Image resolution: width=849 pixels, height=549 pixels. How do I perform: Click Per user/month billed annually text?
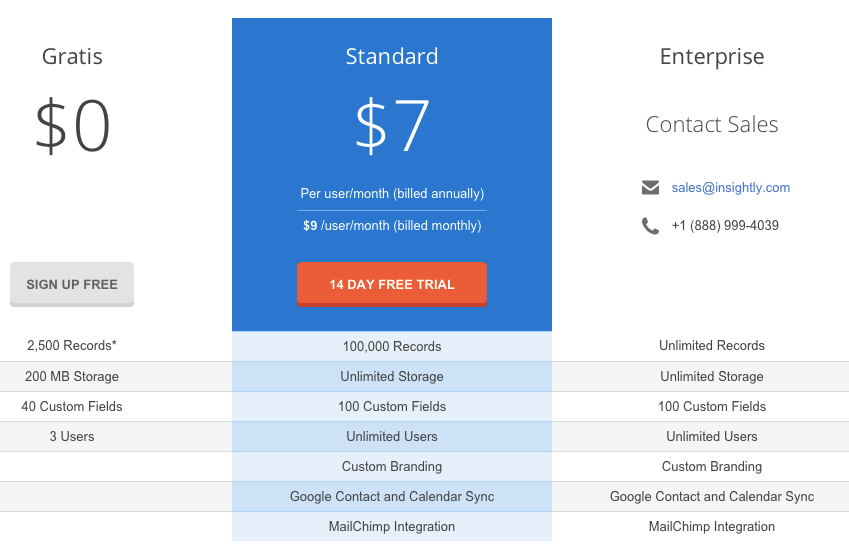coord(392,194)
